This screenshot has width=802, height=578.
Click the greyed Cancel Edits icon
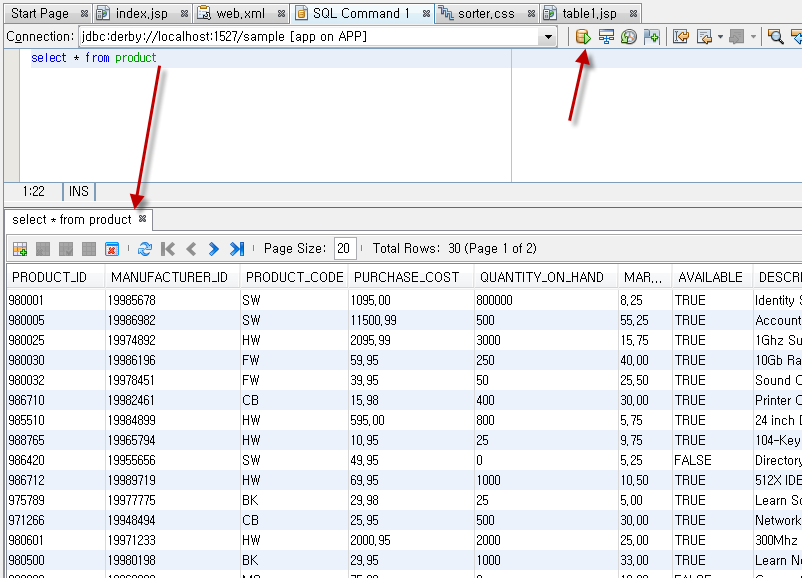pos(89,249)
